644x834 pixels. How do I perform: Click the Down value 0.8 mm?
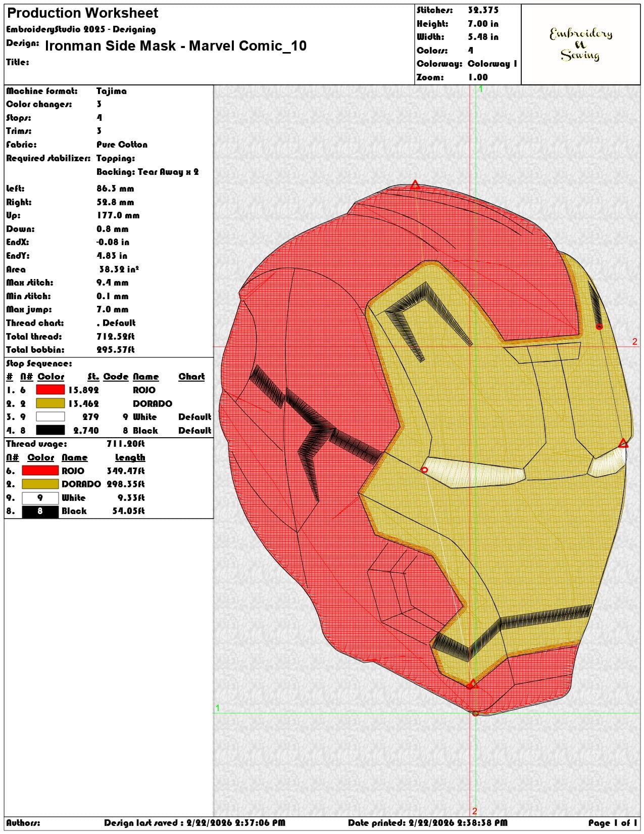pos(113,229)
